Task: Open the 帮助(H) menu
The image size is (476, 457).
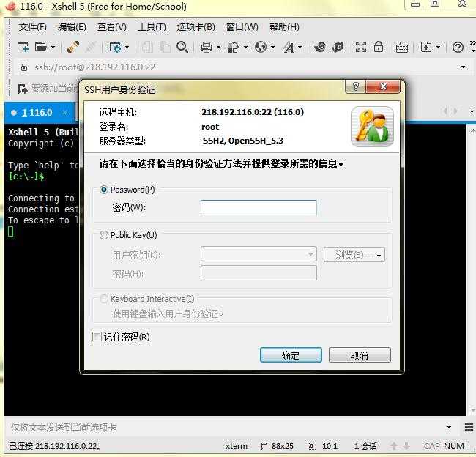Action: pyautogui.click(x=284, y=27)
